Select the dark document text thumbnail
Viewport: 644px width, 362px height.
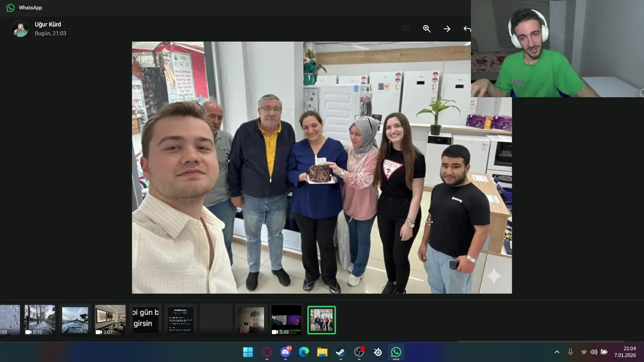tap(181, 320)
